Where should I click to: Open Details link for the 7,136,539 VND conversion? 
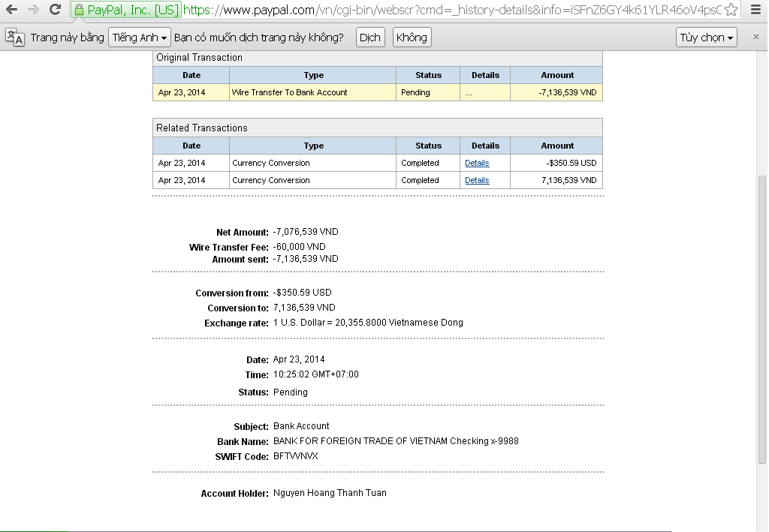(x=477, y=180)
